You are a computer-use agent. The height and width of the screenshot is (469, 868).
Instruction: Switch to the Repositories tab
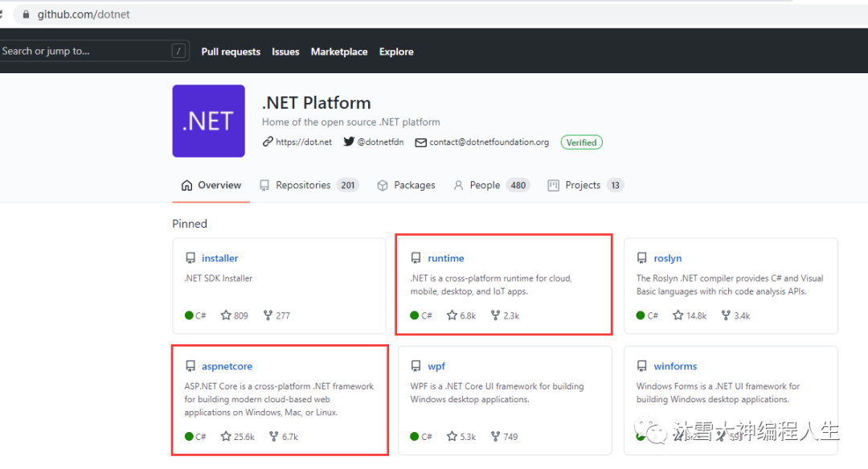click(x=309, y=185)
